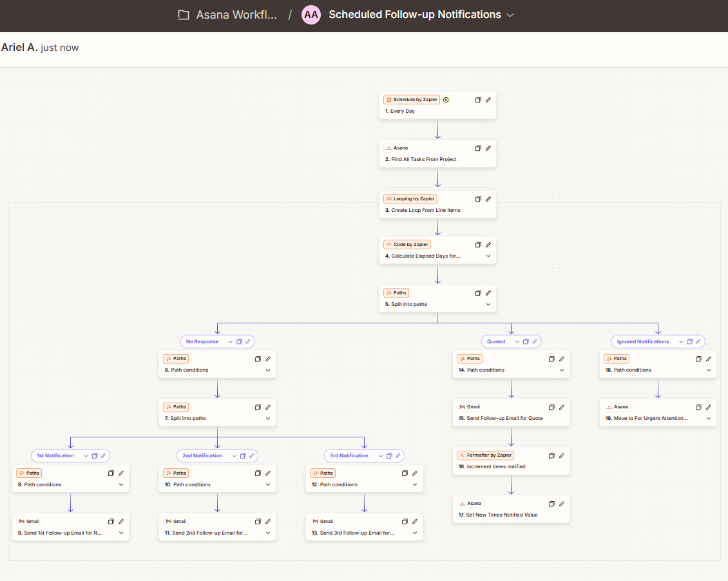This screenshot has height=581, width=728.
Task: Expand the chevron on step 5 "Split into paths"
Action: pos(488,304)
